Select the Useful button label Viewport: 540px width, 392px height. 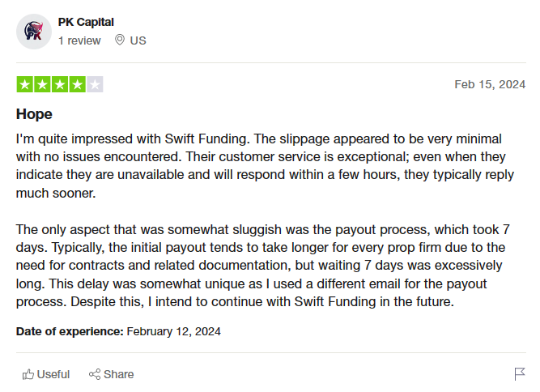53,374
